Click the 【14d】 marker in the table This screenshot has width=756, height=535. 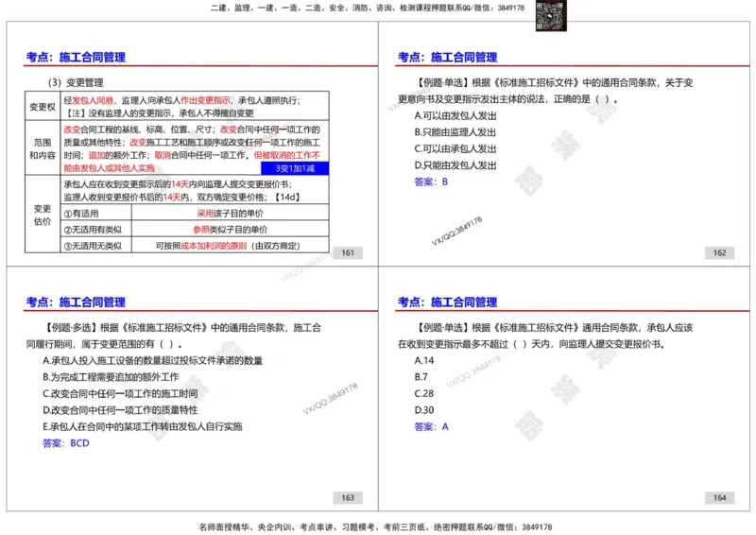(x=287, y=197)
